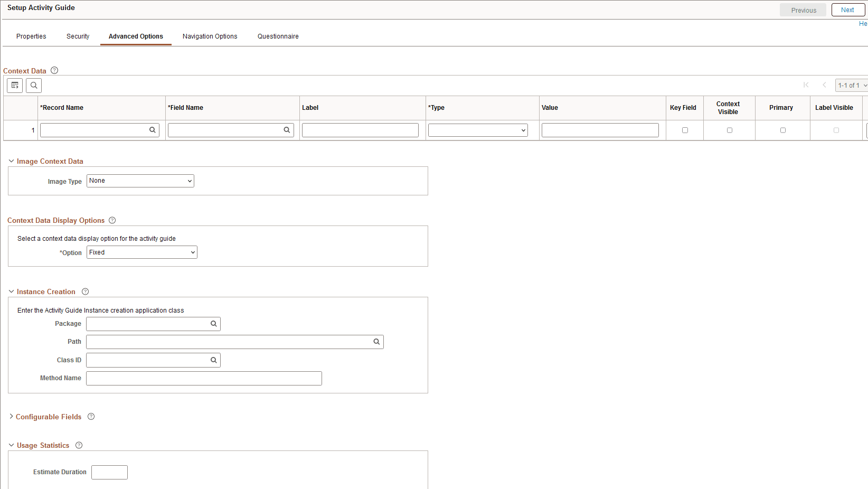Click inside the Estimate Duration field
The image size is (868, 489).
(109, 472)
